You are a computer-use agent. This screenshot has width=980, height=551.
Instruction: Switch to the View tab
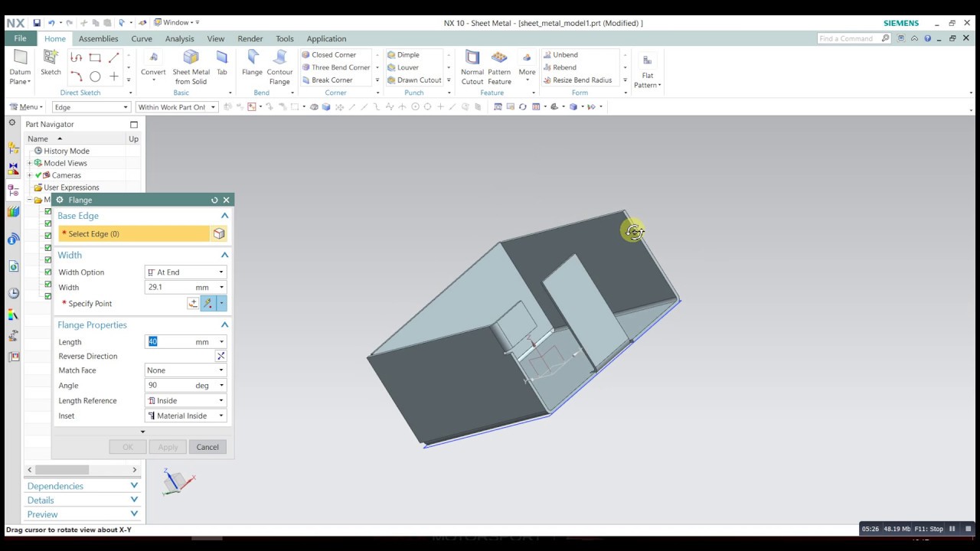click(x=216, y=39)
